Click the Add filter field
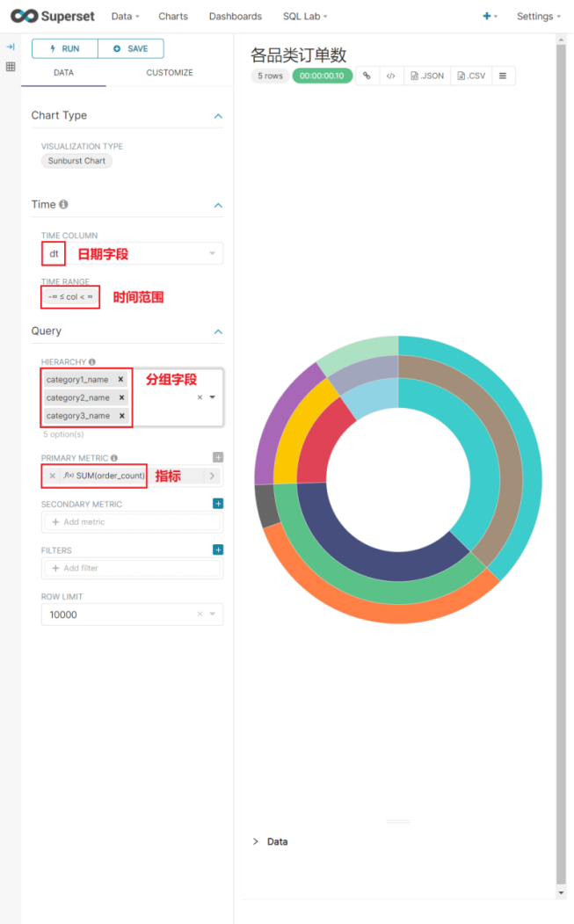Image resolution: width=574 pixels, height=924 pixels. pyautogui.click(x=132, y=568)
